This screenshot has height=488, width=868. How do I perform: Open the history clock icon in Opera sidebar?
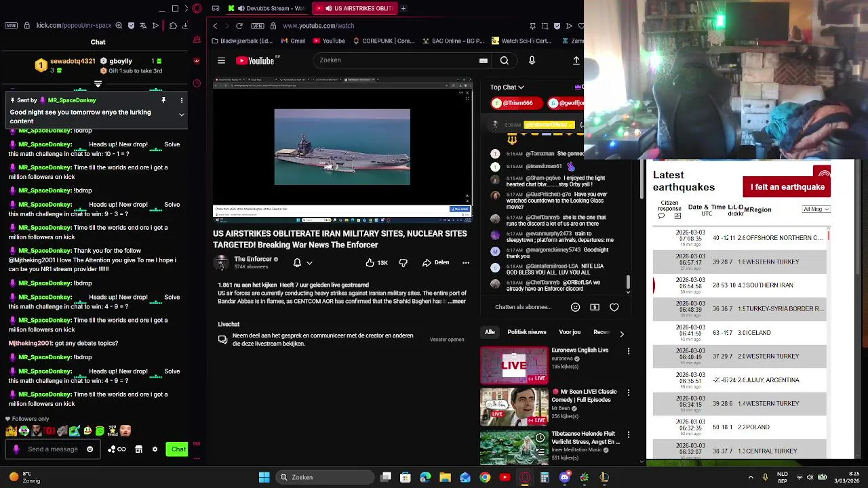[197, 83]
